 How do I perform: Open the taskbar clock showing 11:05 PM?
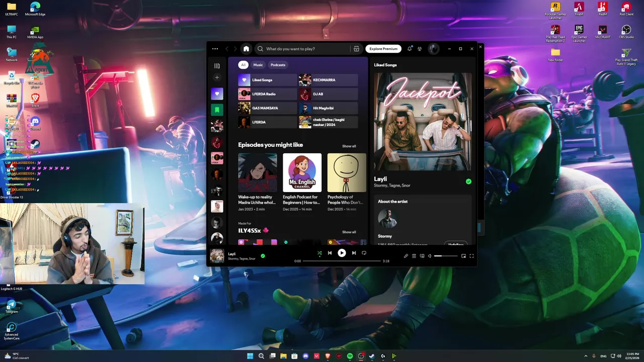[632, 355]
